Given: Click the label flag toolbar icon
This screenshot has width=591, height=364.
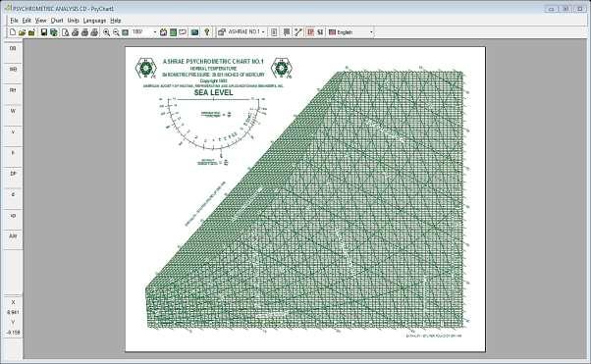Looking at the screenshot, I should pos(287,32).
